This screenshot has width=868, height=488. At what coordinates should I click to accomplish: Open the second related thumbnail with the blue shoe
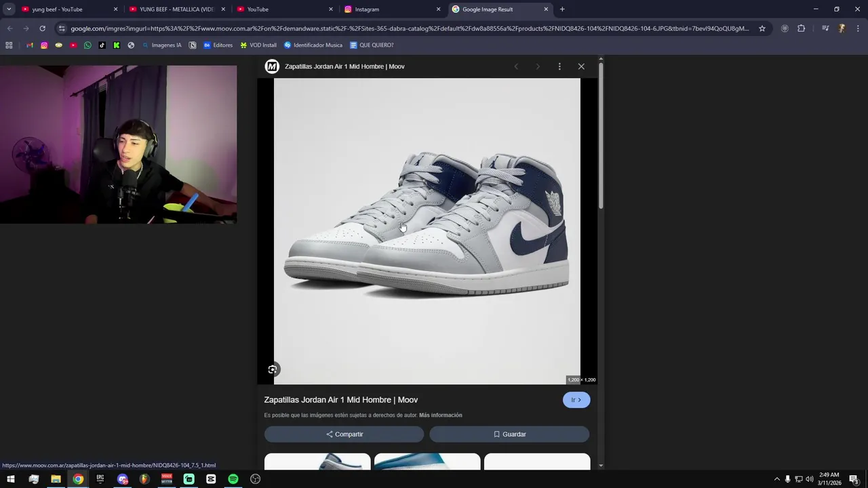pyautogui.click(x=427, y=462)
